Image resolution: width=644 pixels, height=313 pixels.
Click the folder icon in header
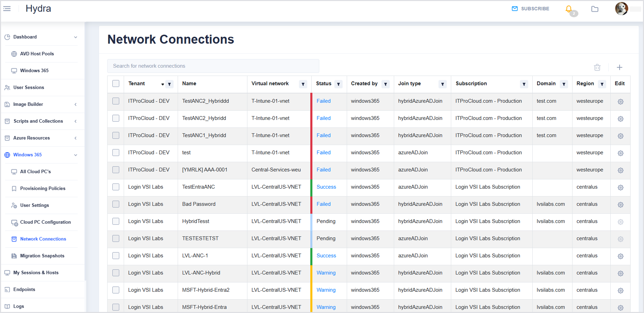595,9
